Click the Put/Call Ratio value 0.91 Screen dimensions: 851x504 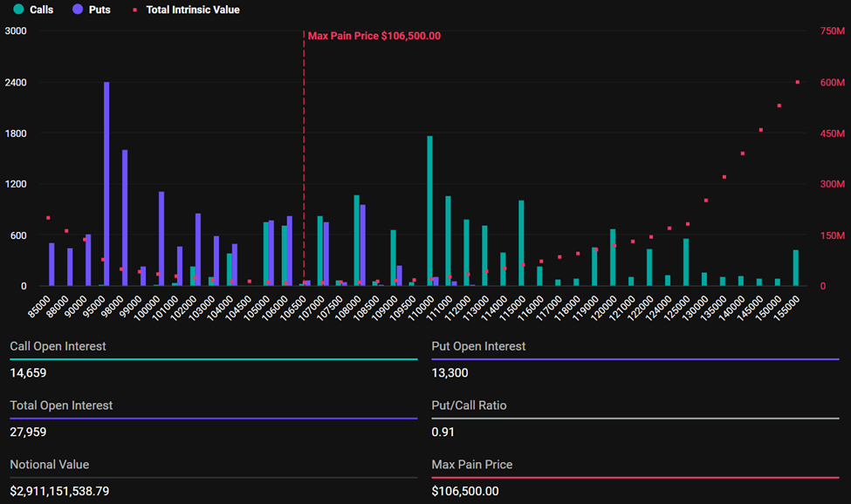(443, 432)
